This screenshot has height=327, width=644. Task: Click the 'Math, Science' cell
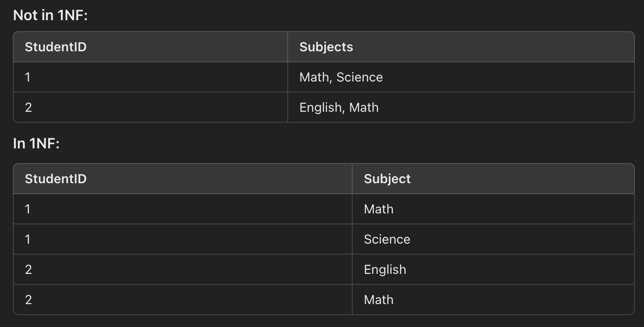pos(461,77)
